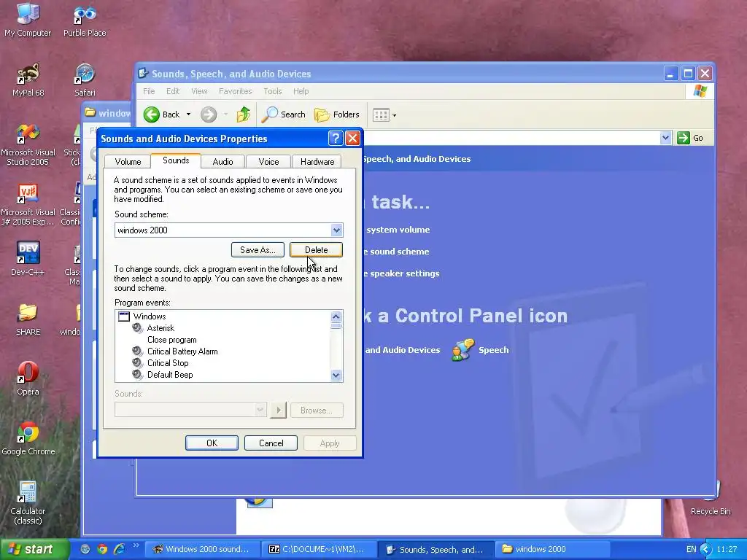Launch Safari desktop shortcut

tap(85, 79)
